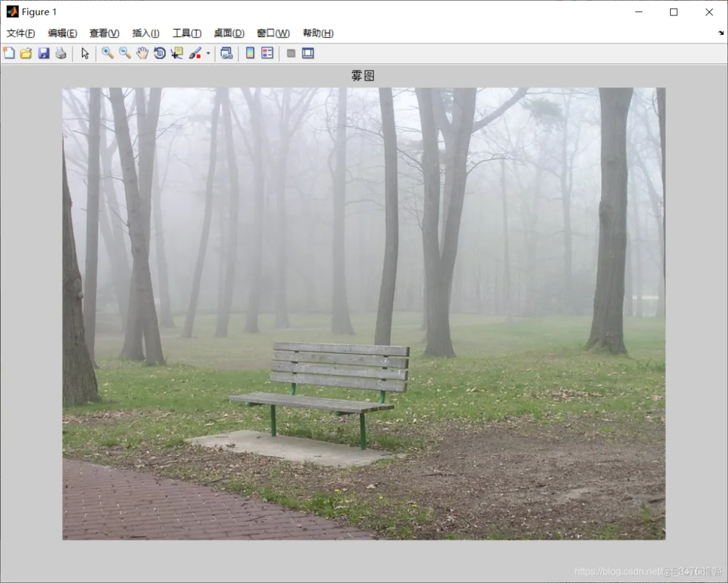Open the 桌面(D) menu
Screen dimensions: 728x583
point(229,33)
